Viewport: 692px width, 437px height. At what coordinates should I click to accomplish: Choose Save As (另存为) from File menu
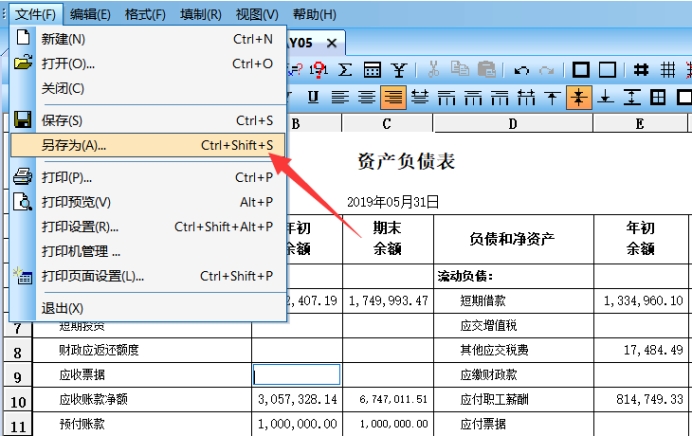tap(74, 145)
